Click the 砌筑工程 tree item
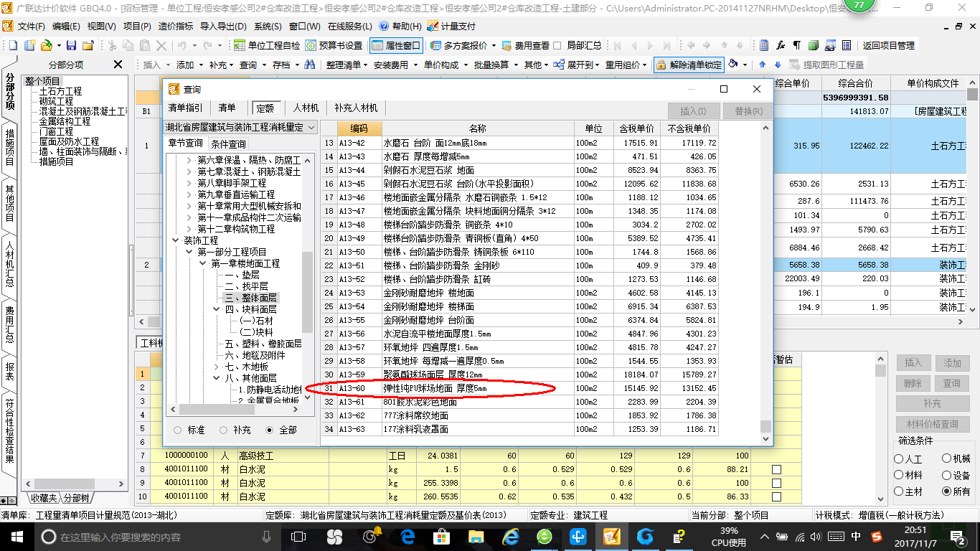The width and height of the screenshot is (980, 551). (56, 101)
